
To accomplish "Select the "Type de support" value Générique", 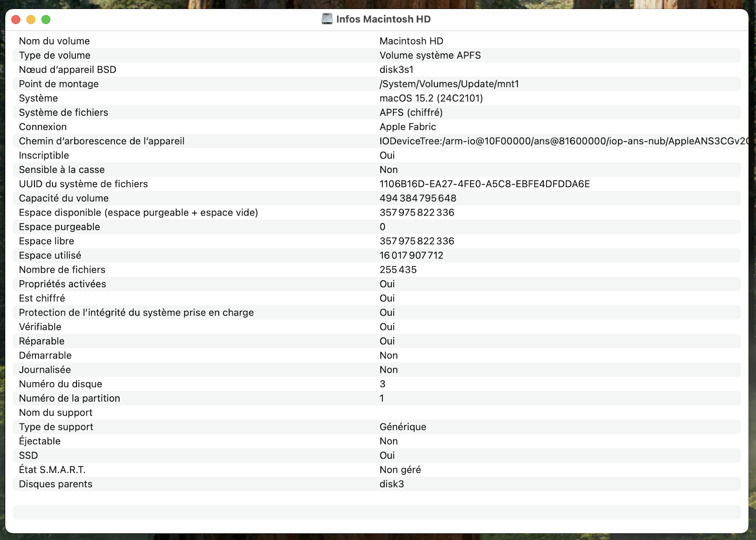I will click(403, 427).
